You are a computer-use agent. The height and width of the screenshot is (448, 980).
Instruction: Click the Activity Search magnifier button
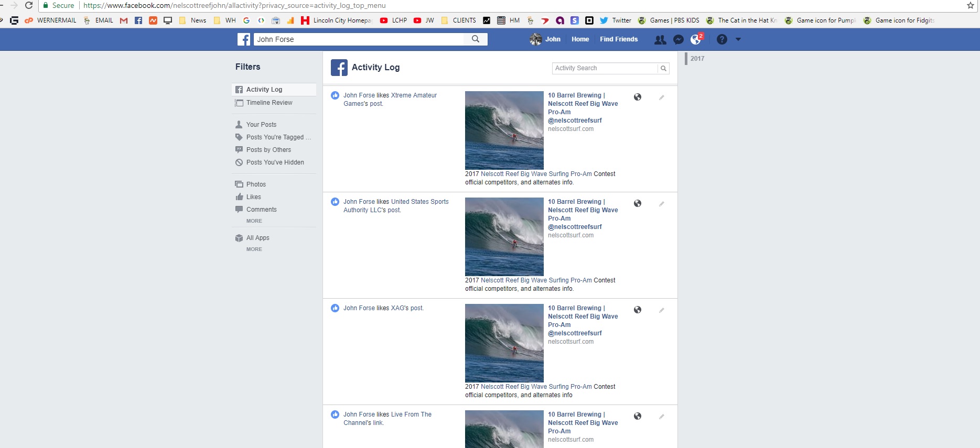click(x=663, y=68)
